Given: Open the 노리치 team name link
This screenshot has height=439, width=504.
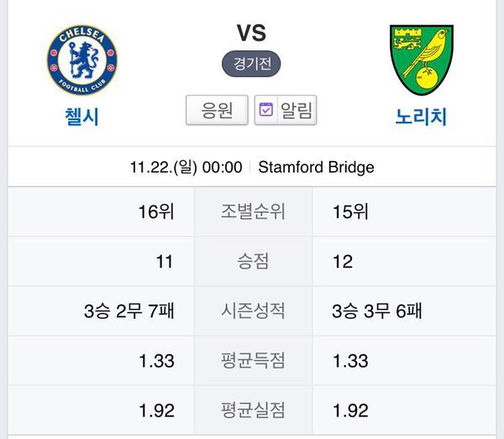Looking at the screenshot, I should [x=421, y=117].
